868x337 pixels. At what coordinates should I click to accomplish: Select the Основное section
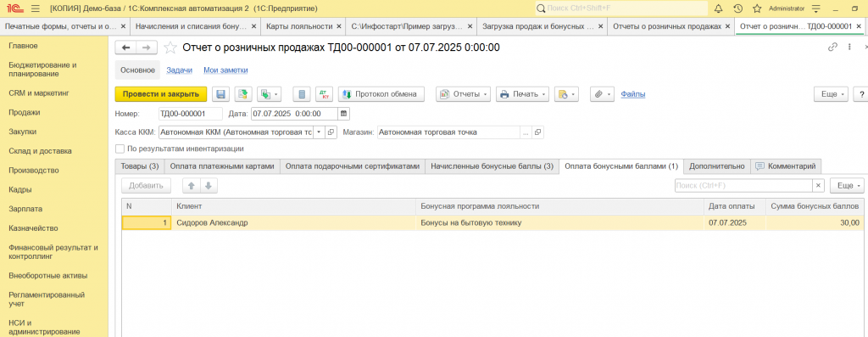(137, 70)
